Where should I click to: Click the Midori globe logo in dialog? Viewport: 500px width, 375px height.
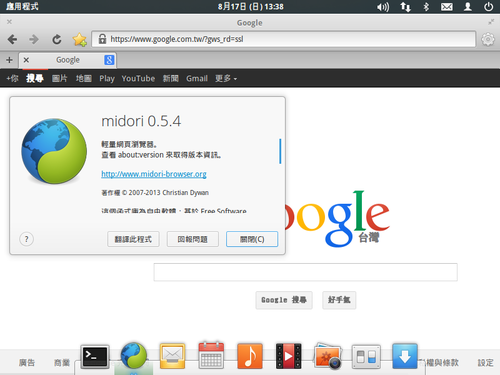[x=54, y=151]
